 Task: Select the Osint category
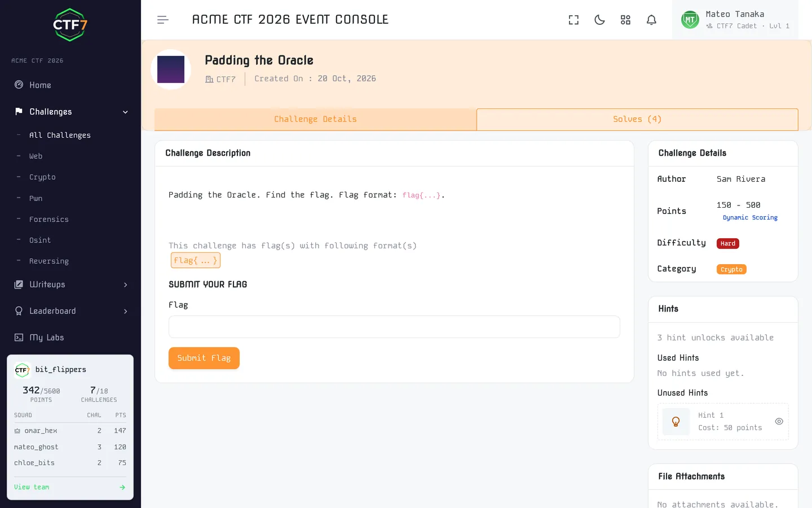coord(40,240)
